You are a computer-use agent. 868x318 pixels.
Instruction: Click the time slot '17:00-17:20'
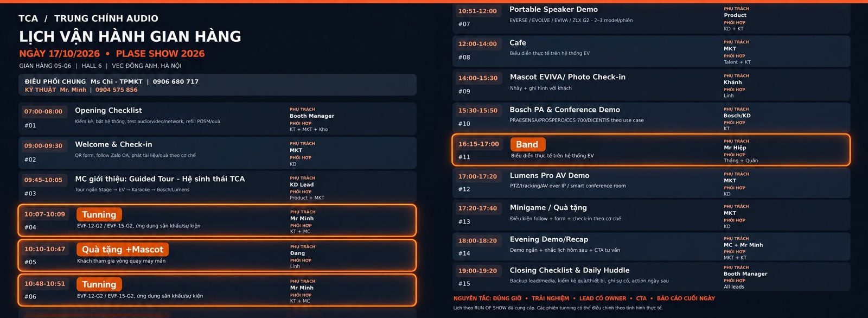pos(477,176)
